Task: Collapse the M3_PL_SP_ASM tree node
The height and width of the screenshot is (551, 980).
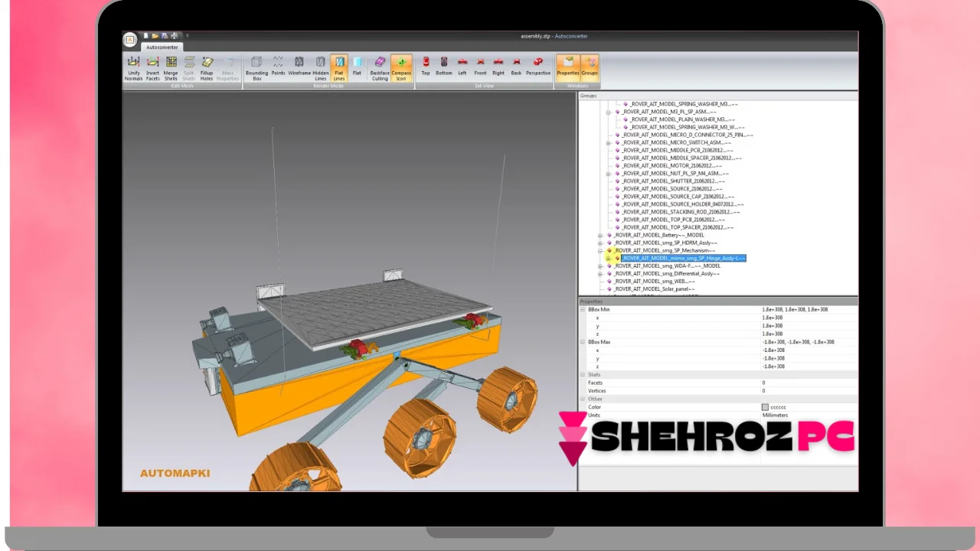Action: 609,112
